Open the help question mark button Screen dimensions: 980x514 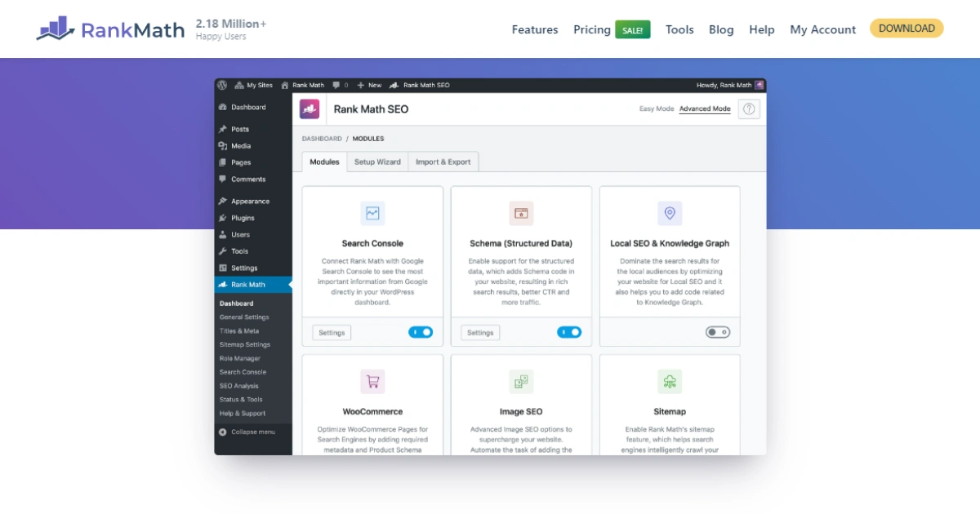coord(749,109)
